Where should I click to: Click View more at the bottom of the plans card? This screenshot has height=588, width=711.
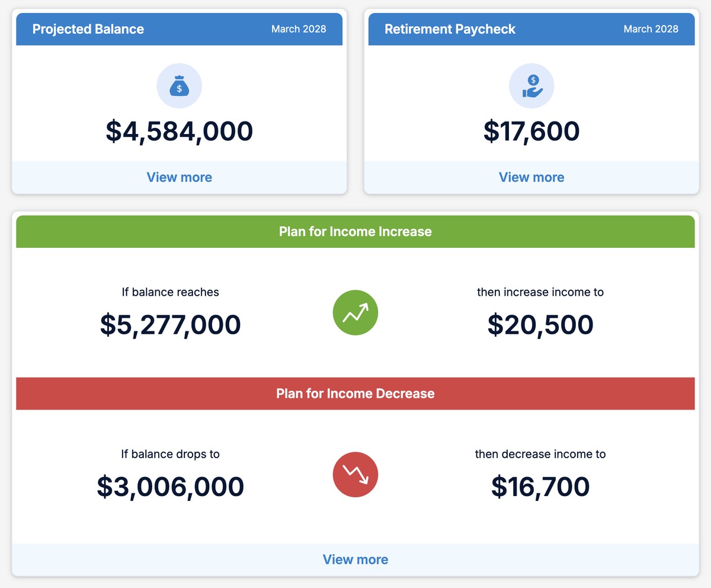tap(355, 559)
